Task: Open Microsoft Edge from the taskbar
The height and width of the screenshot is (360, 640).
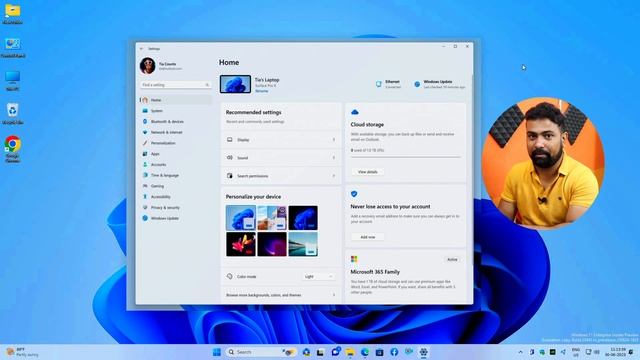Action: pos(364,352)
